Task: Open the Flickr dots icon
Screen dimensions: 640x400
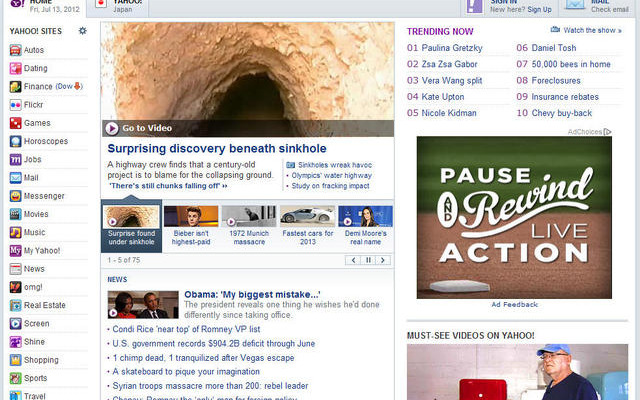Action: pos(16,105)
